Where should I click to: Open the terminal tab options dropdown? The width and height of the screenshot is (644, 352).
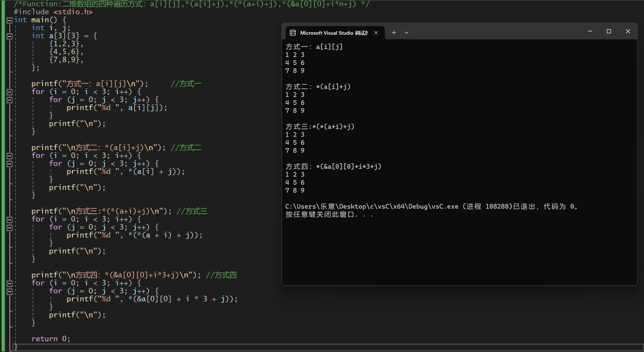[x=407, y=32]
